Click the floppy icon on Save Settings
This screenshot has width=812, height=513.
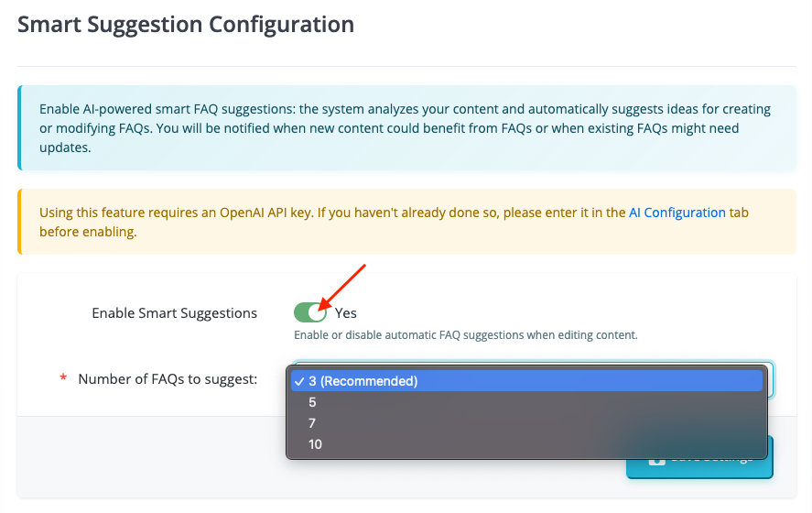pos(656,458)
